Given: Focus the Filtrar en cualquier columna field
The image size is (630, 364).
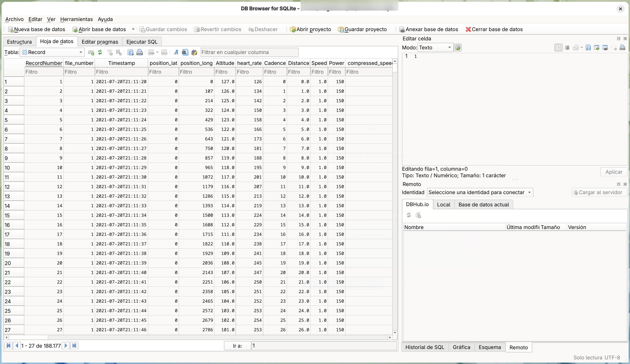Looking at the screenshot, I should [249, 52].
